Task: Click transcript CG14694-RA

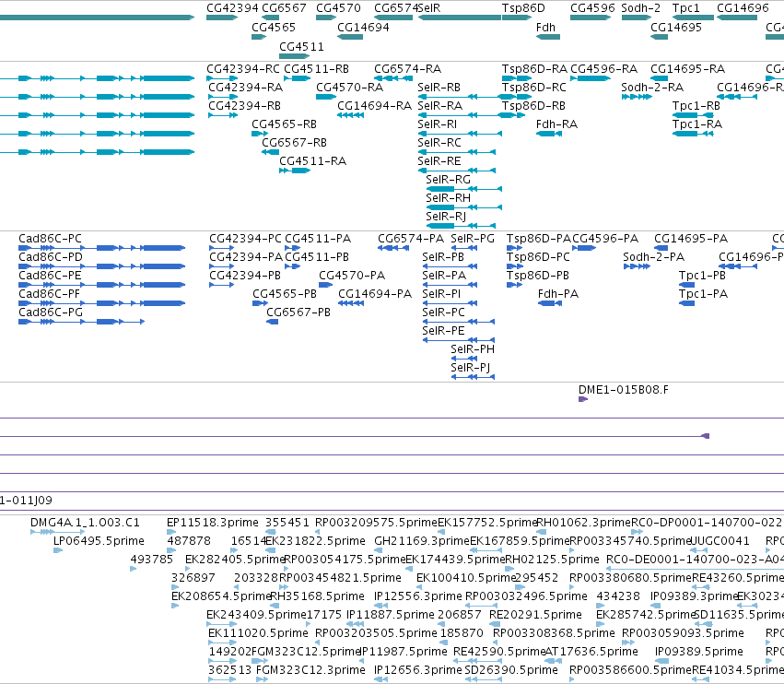Action: (375, 106)
